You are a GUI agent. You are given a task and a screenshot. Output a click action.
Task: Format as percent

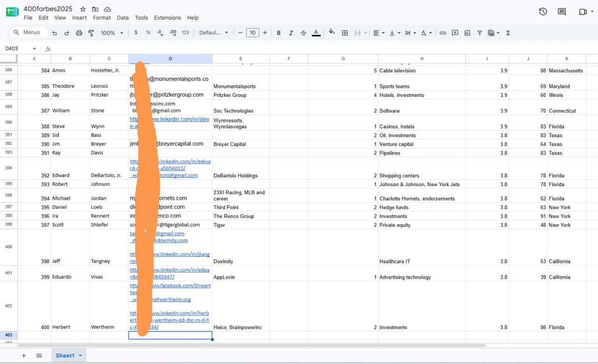click(x=148, y=33)
